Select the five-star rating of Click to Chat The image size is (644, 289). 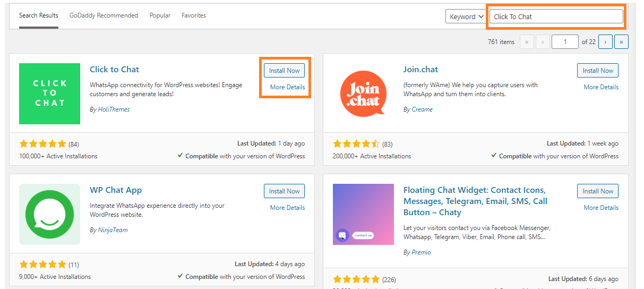[42, 144]
